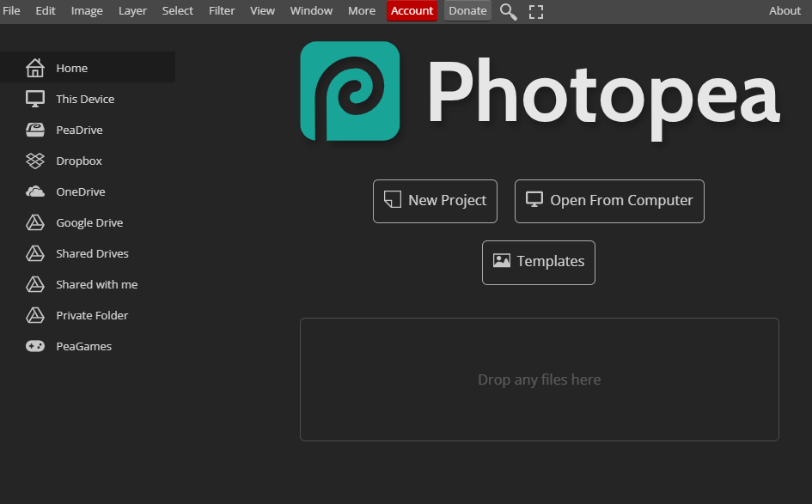Click the PeaGames controller icon
The width and height of the screenshot is (812, 504).
click(35, 346)
